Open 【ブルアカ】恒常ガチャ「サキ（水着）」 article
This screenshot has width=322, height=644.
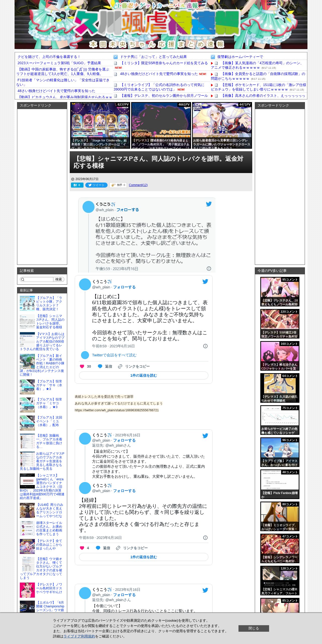pos(49,385)
